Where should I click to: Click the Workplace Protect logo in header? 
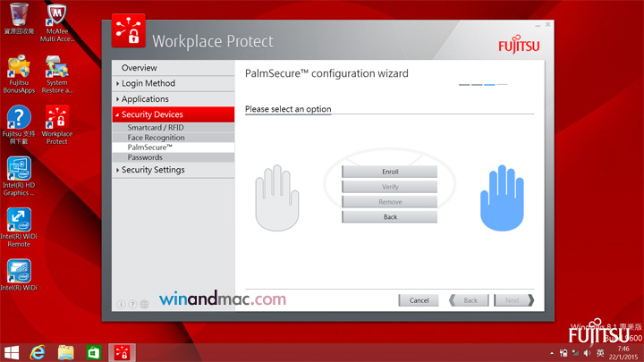coord(129,30)
